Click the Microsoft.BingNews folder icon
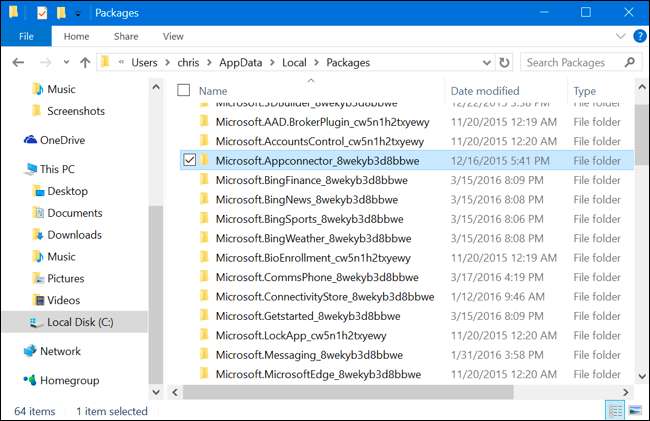Screen dimensions: 650x421 (204, 199)
